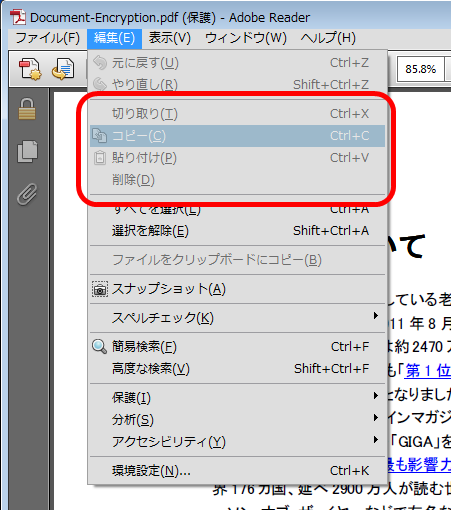Open the ファイル(F) menu
451x510 pixels.
point(48,38)
